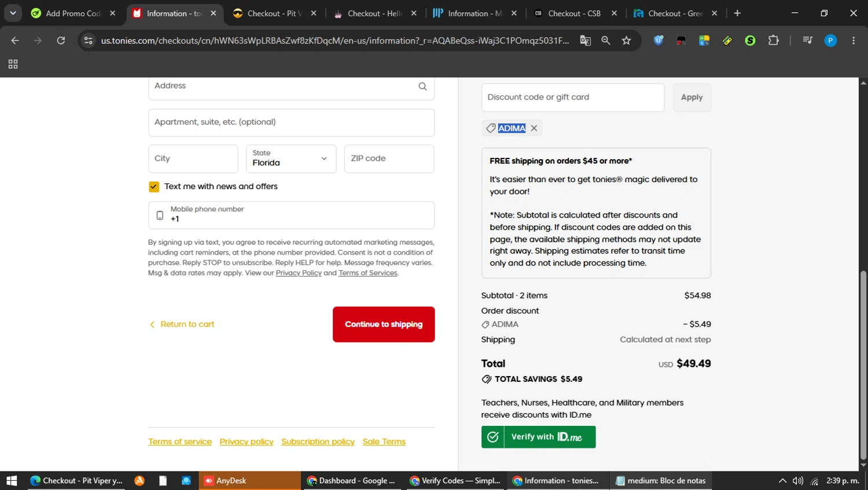Click the taskbar clock showing 2:39 p. m.
The width and height of the screenshot is (868, 490).
point(843,481)
